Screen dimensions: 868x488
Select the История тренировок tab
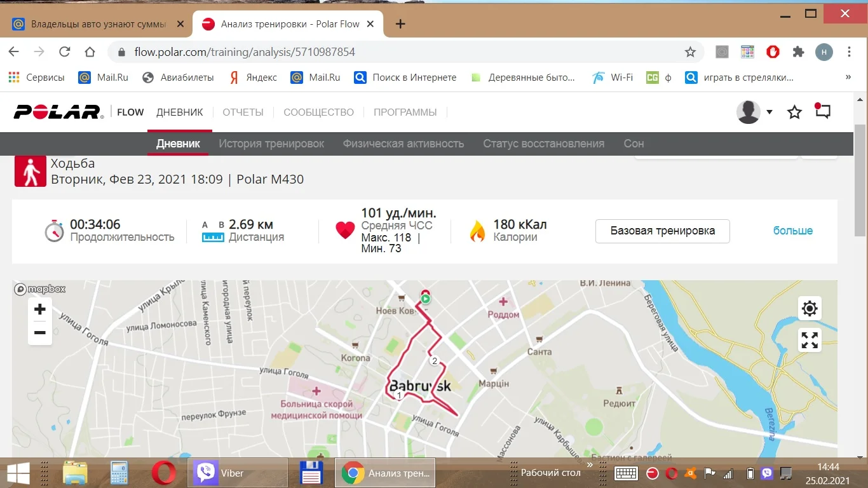(x=271, y=144)
